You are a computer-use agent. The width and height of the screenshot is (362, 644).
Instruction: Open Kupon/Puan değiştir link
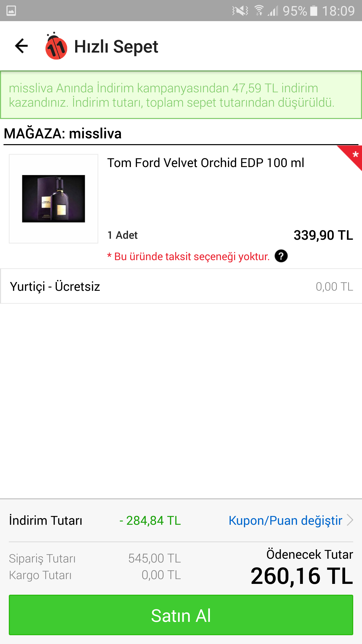pyautogui.click(x=285, y=520)
